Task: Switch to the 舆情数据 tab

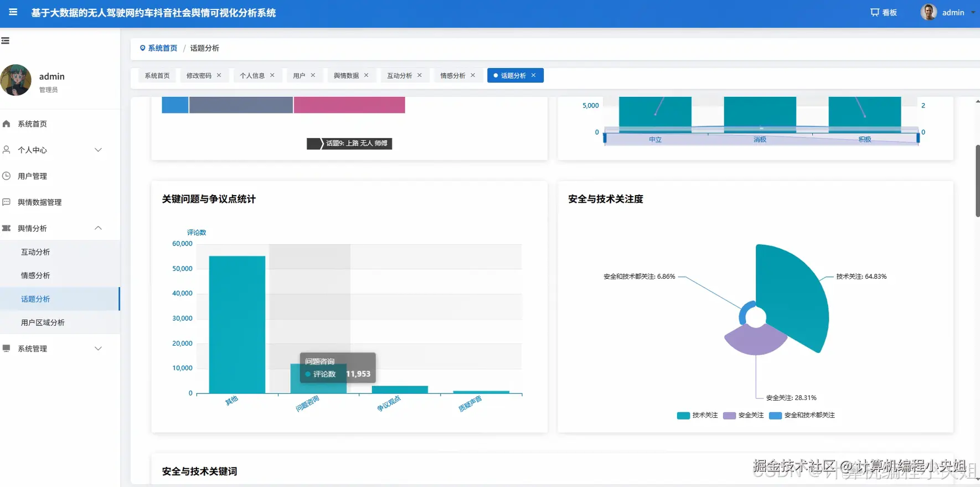Action: (346, 75)
